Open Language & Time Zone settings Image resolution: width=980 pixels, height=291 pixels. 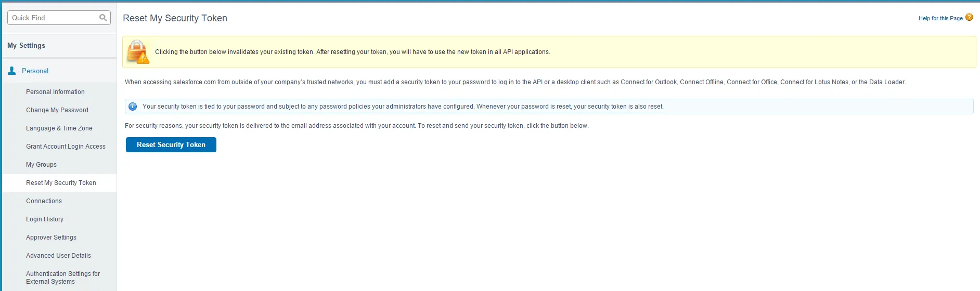pyautogui.click(x=59, y=128)
